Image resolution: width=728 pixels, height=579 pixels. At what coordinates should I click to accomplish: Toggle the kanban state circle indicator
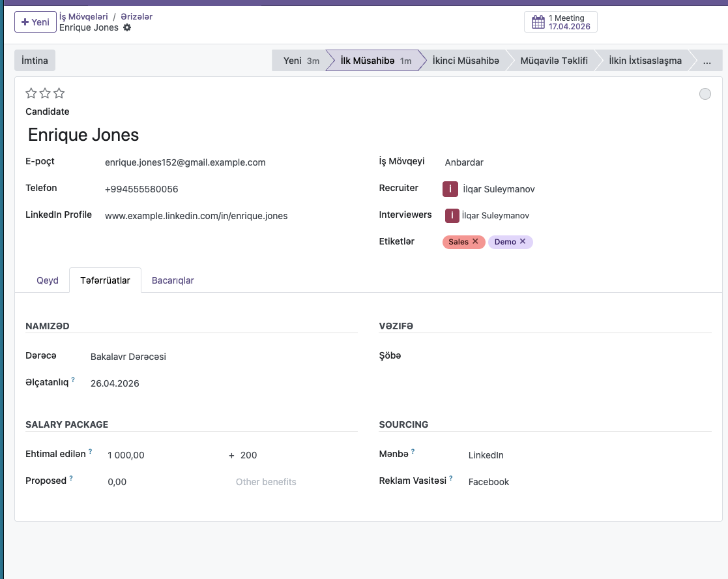click(x=705, y=94)
